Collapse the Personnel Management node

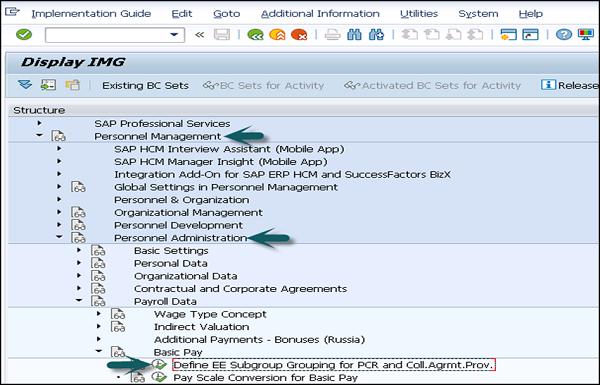pyautogui.click(x=39, y=135)
